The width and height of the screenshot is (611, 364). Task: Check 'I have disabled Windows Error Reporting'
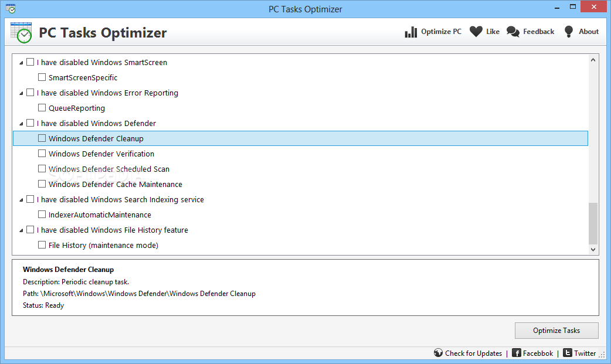[x=30, y=93]
